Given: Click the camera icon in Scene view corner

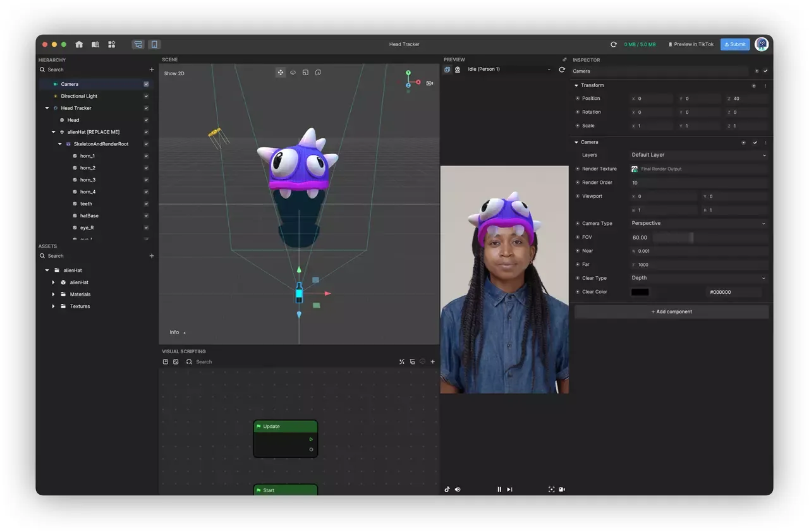Looking at the screenshot, I should tap(430, 83).
